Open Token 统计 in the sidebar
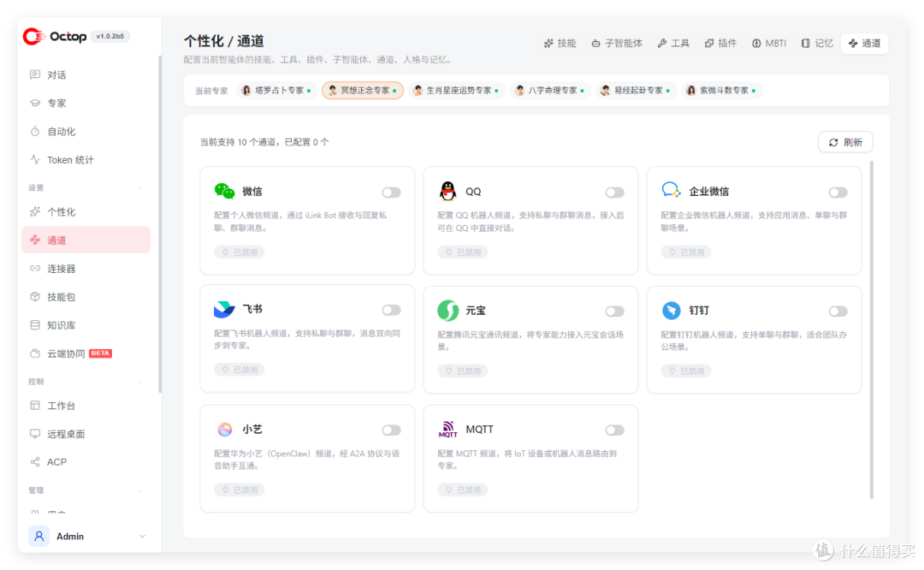The image size is (924, 570). pos(86,160)
